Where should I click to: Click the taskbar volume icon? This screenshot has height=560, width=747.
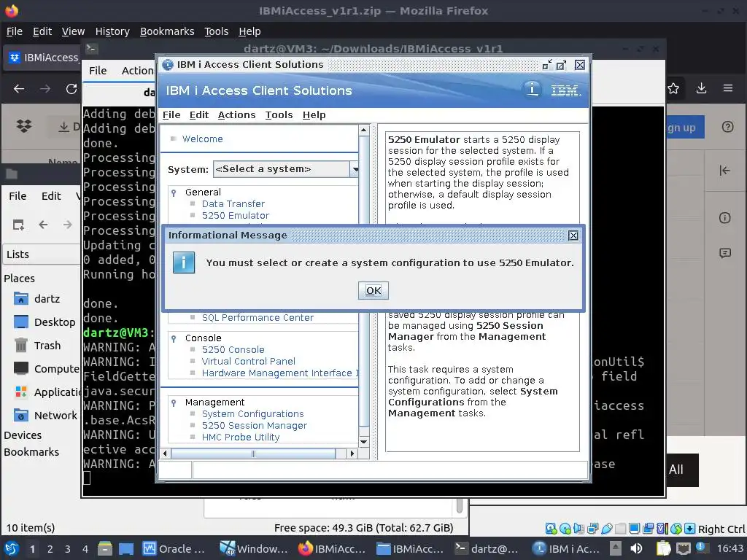(636, 549)
